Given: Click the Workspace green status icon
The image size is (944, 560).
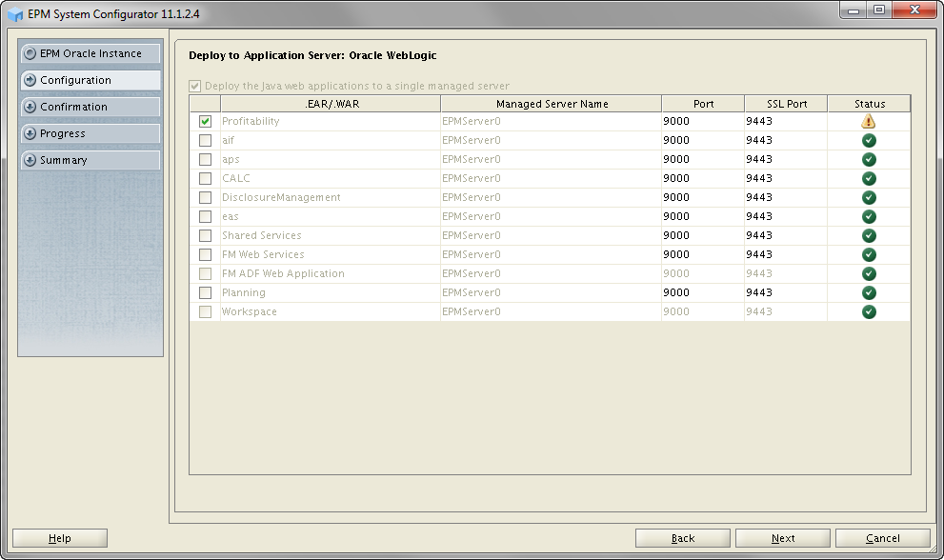Looking at the screenshot, I should click(x=869, y=312).
